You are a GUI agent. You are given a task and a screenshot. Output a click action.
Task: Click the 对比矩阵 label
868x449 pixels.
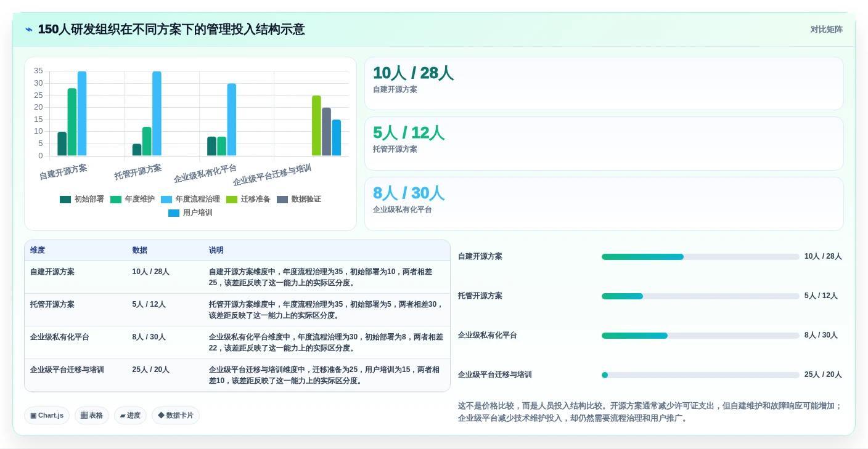[826, 30]
